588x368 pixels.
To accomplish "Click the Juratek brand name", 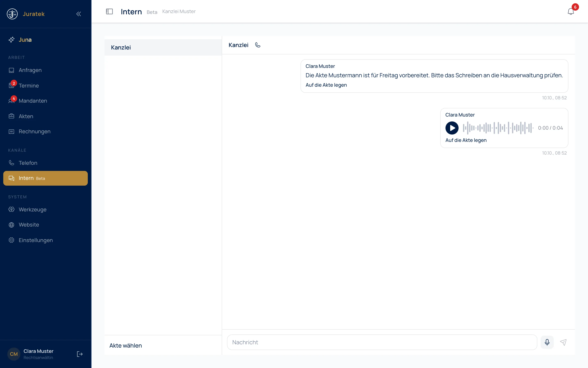I will [x=33, y=14].
